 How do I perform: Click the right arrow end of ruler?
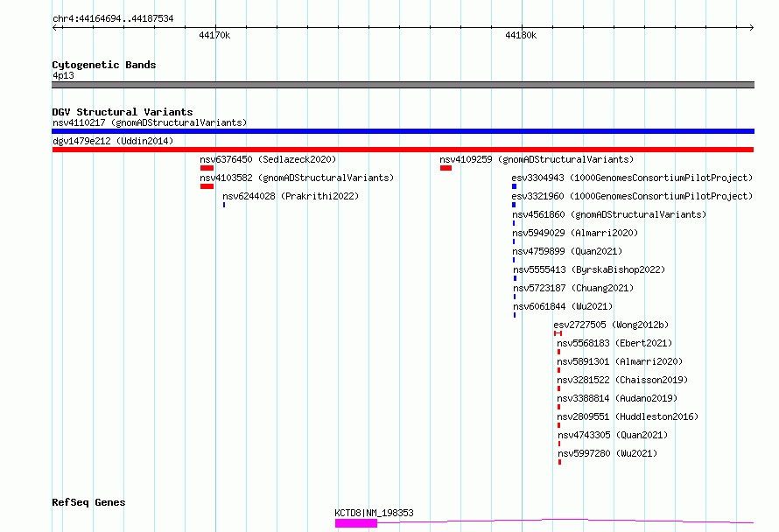pos(752,27)
